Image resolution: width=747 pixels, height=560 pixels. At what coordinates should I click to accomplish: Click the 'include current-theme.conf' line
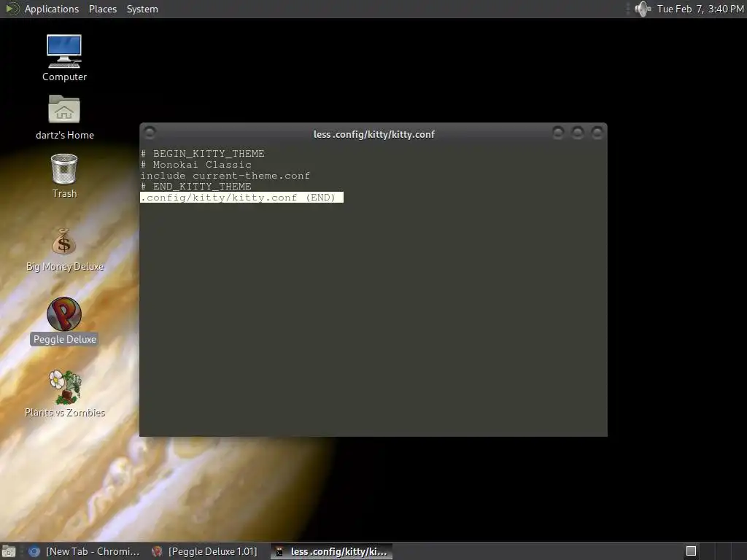click(x=225, y=175)
